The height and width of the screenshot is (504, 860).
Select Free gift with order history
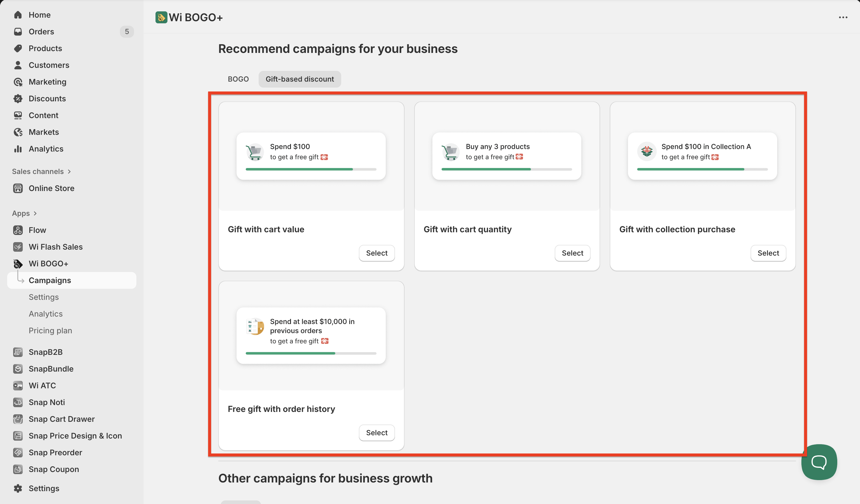(376, 433)
